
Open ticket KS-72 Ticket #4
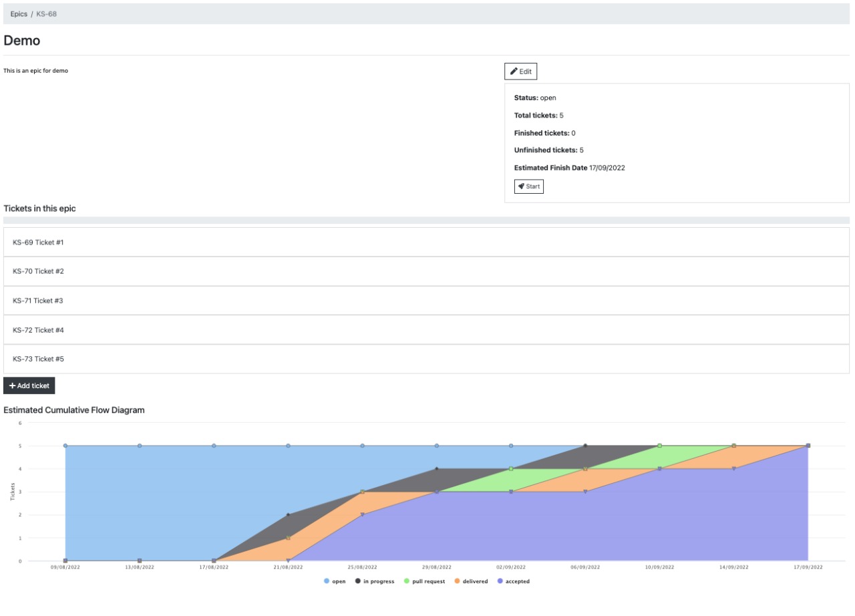[x=38, y=330]
